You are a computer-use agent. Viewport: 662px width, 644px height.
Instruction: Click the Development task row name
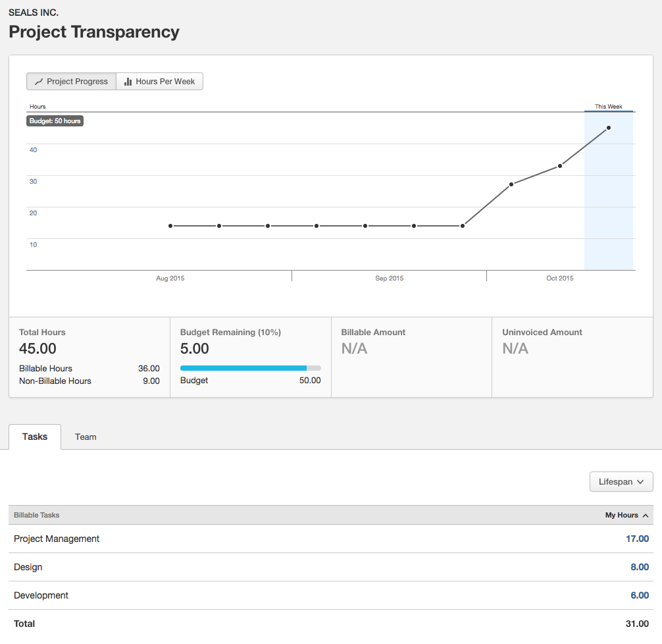(x=41, y=595)
